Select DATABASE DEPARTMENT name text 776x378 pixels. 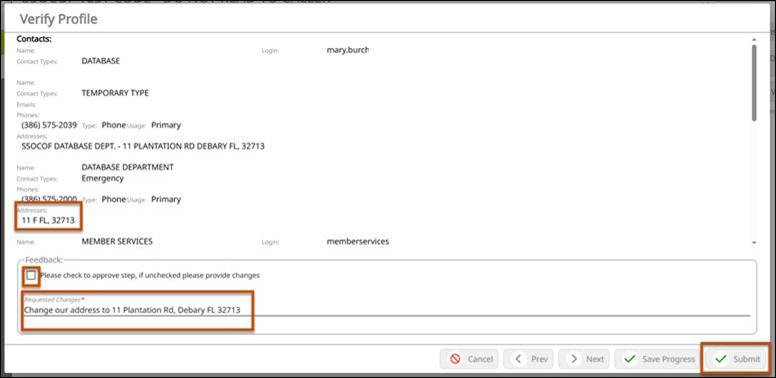(x=127, y=167)
